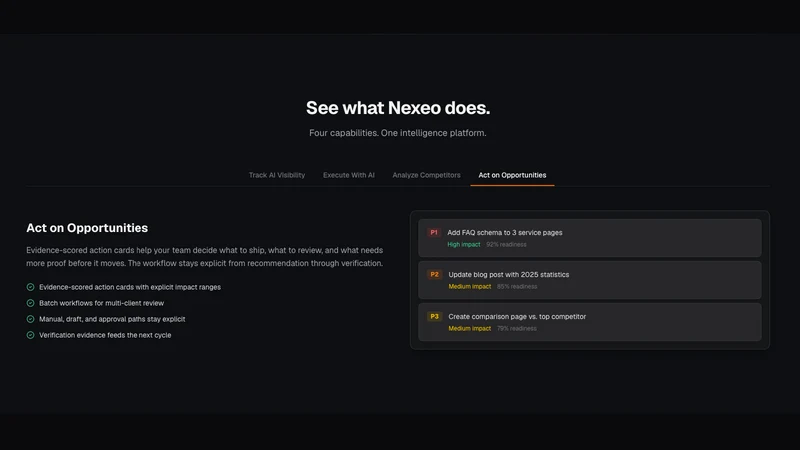Click check icon beside Evidence-scored action cards

31,287
